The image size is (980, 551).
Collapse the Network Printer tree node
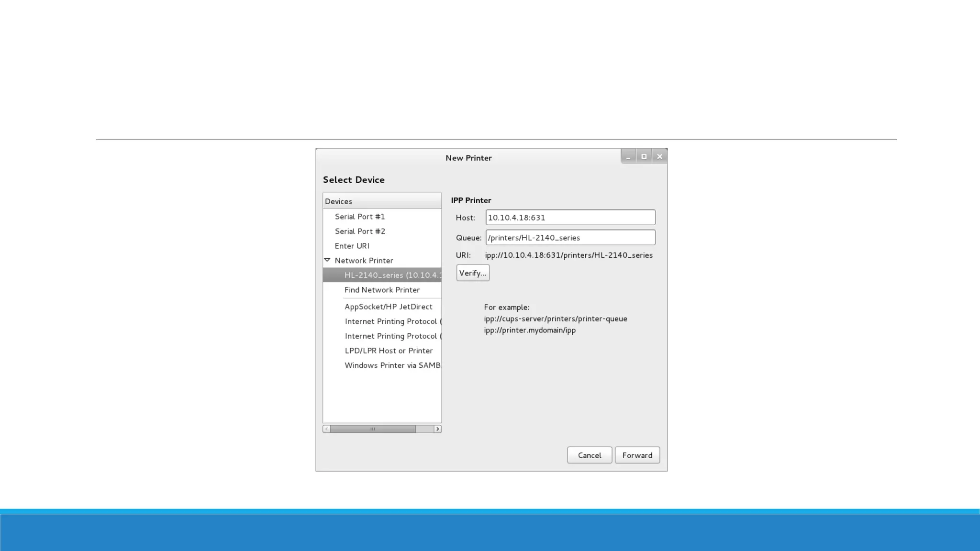tap(327, 260)
